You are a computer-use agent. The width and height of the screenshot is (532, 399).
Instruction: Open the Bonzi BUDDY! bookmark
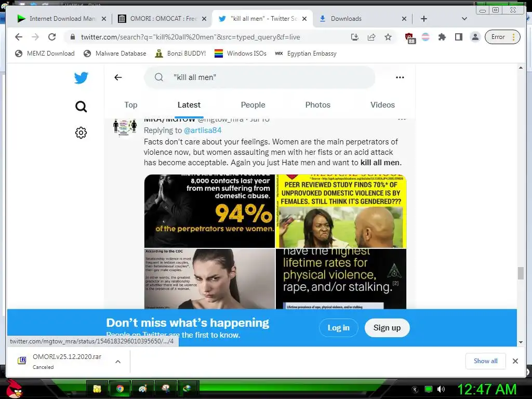(180, 54)
